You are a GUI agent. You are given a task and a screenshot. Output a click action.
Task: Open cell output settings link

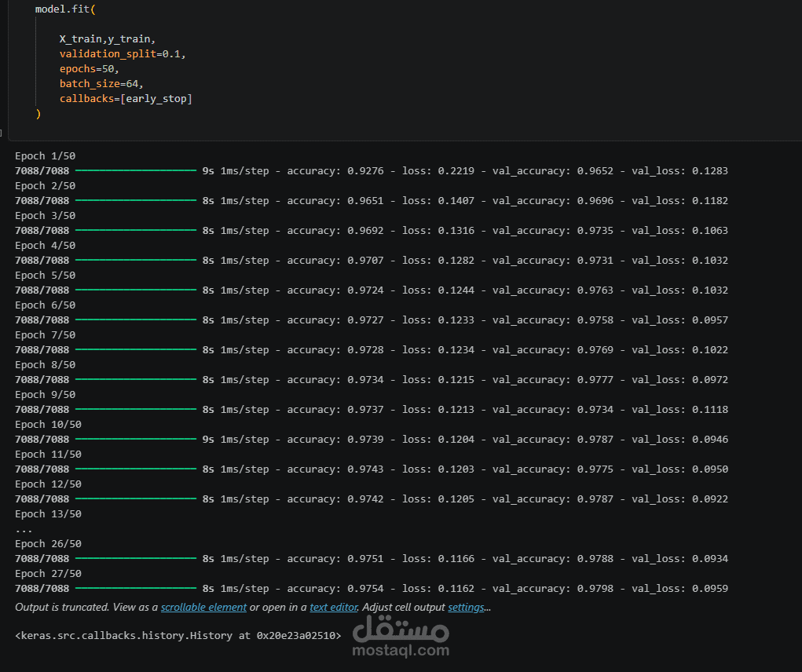466,607
